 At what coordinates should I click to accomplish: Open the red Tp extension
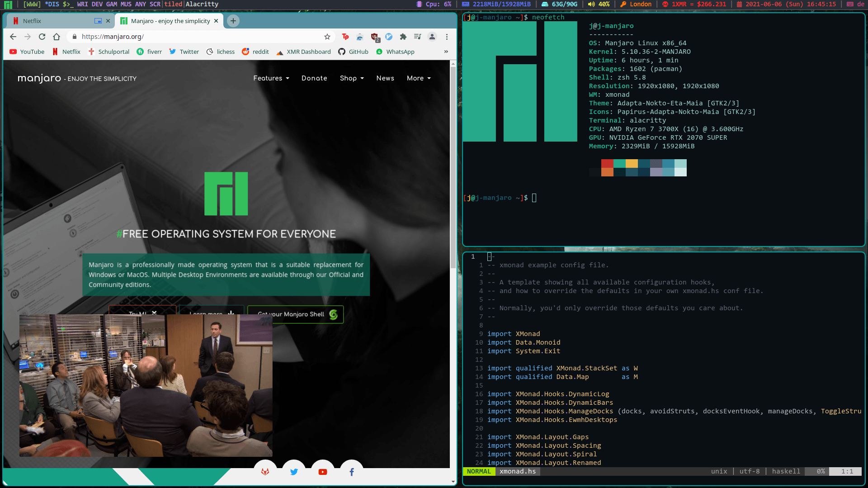345,37
